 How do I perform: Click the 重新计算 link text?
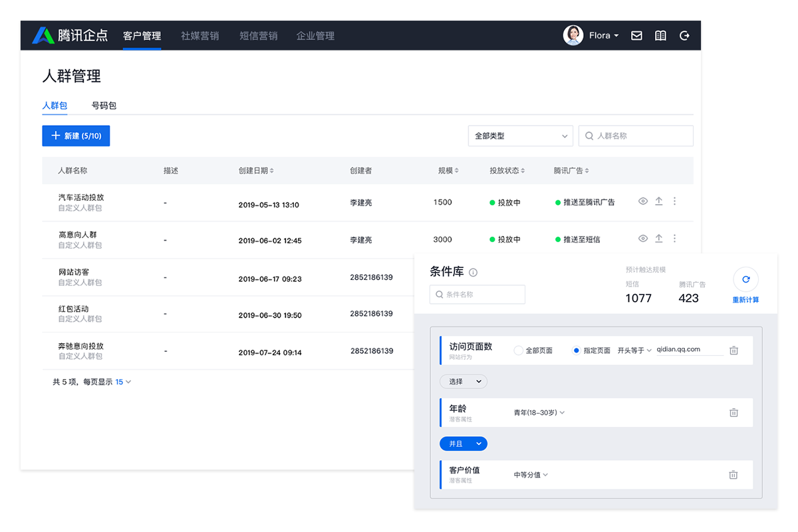(745, 300)
